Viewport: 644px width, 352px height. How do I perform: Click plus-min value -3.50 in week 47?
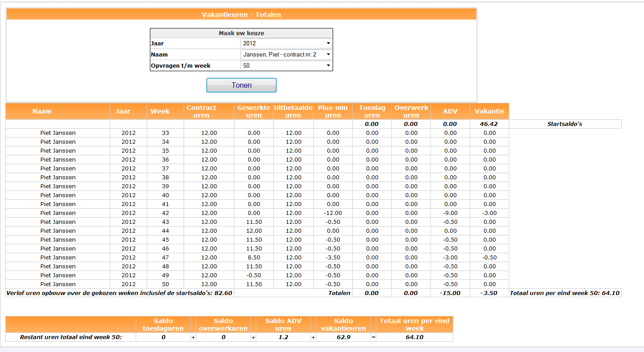tap(333, 257)
